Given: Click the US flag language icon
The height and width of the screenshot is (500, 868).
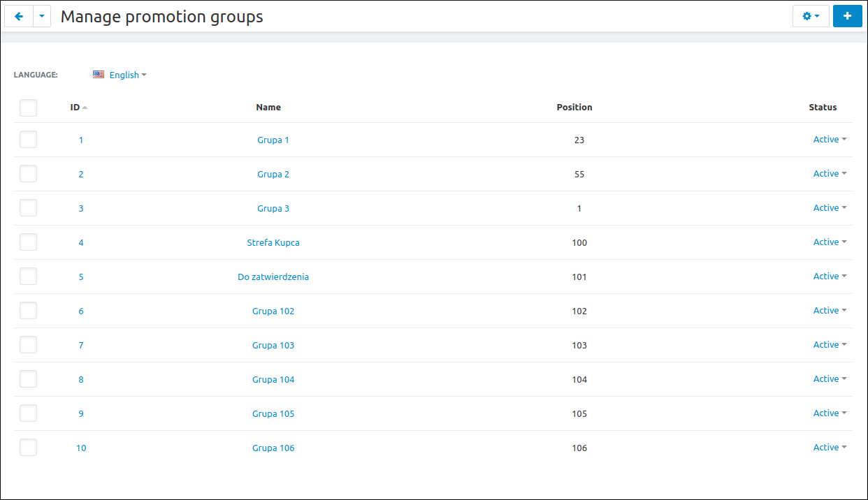Looking at the screenshot, I should pos(99,74).
